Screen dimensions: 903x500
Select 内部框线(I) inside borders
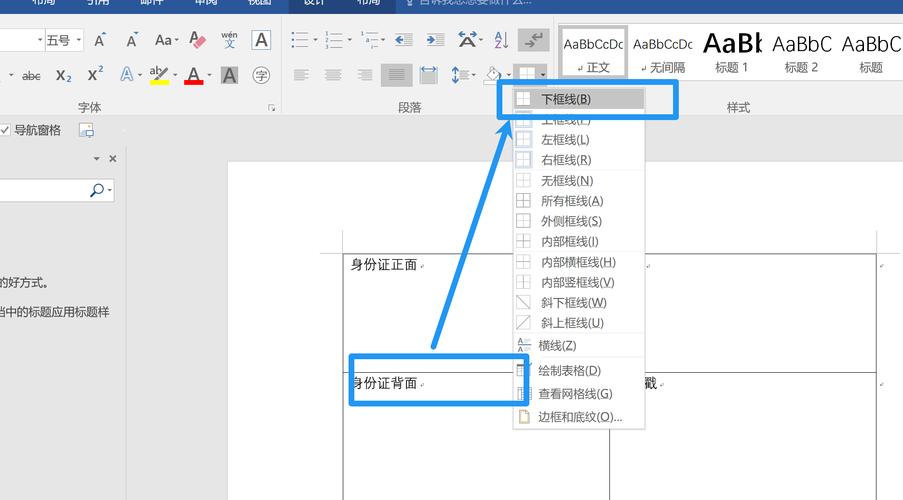(x=579, y=241)
